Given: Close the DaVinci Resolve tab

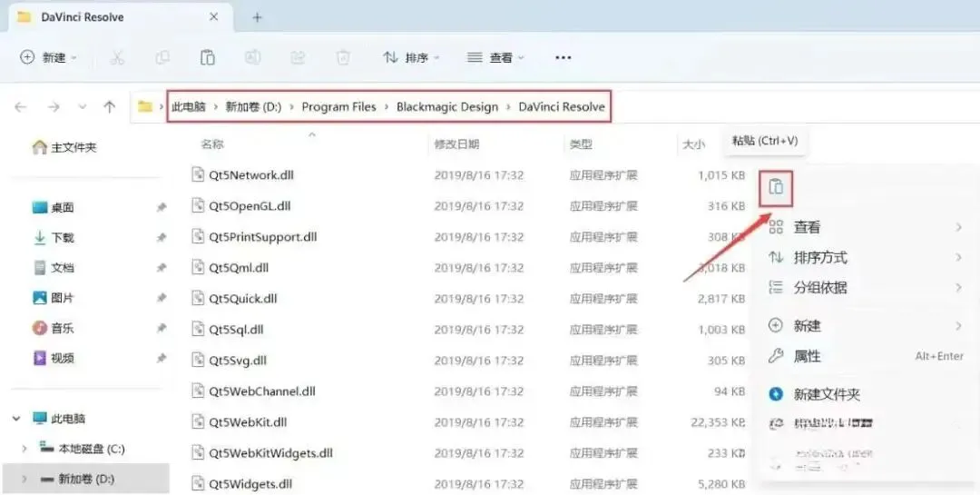Looking at the screenshot, I should [213, 17].
